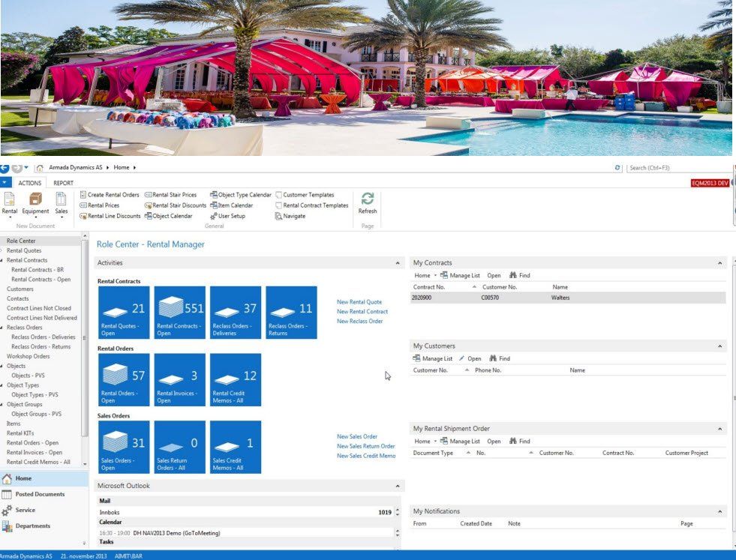Select the ACTIONS ribbon tab

pos(29,183)
